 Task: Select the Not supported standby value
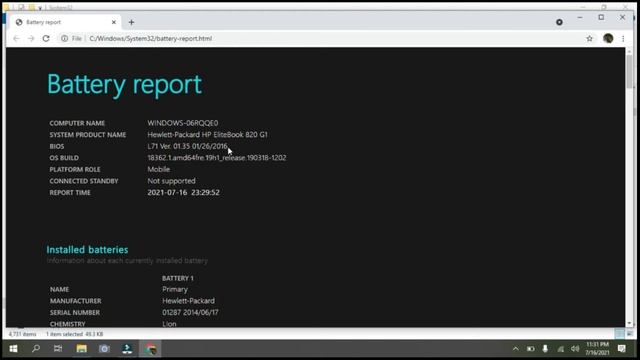pos(171,181)
